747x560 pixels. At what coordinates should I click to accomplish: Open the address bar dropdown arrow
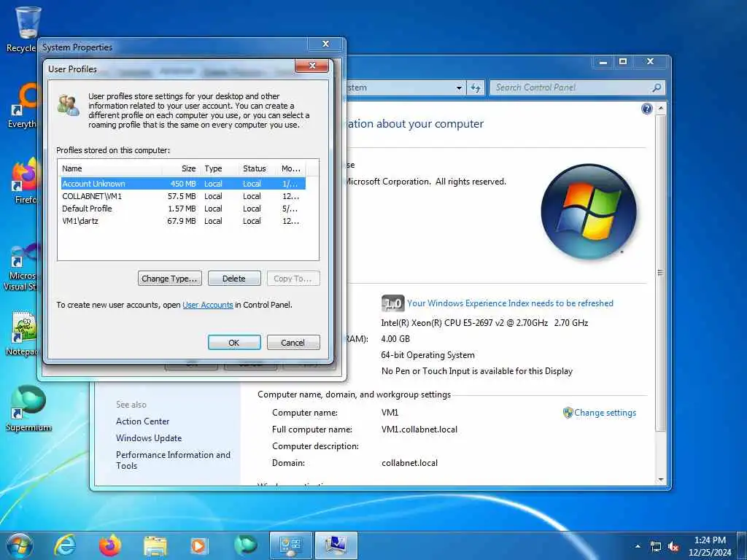coord(459,87)
